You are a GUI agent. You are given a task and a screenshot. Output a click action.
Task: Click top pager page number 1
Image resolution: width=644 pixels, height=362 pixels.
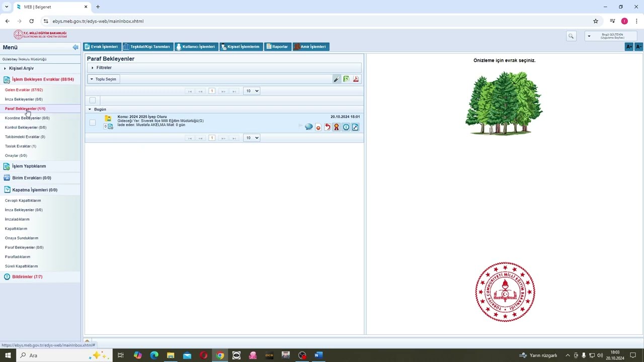click(x=212, y=91)
